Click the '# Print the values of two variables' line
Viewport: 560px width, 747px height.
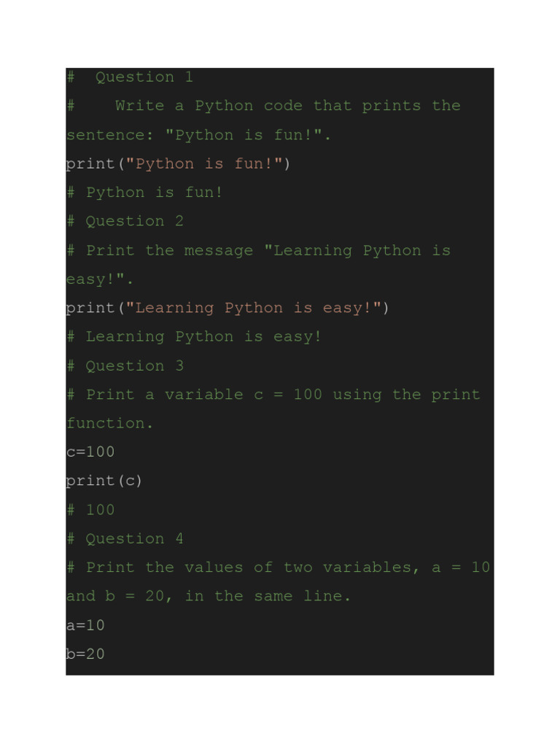[278, 568]
